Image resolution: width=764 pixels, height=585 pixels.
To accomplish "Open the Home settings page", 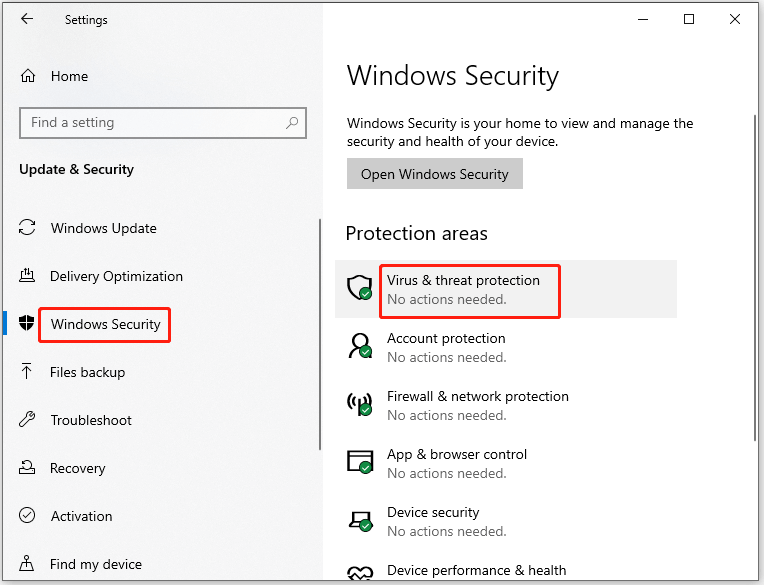I will 69,76.
